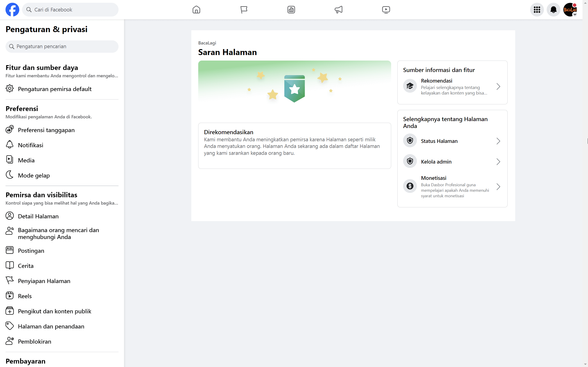
Task: Expand the Monetisasi section arrow
Action: click(x=498, y=186)
